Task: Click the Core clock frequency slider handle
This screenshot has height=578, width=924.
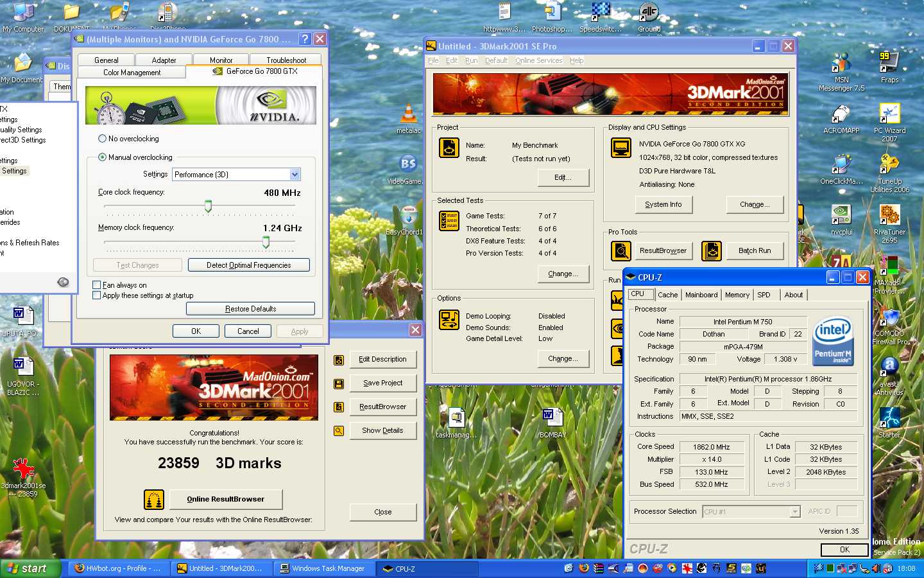Action: point(208,206)
